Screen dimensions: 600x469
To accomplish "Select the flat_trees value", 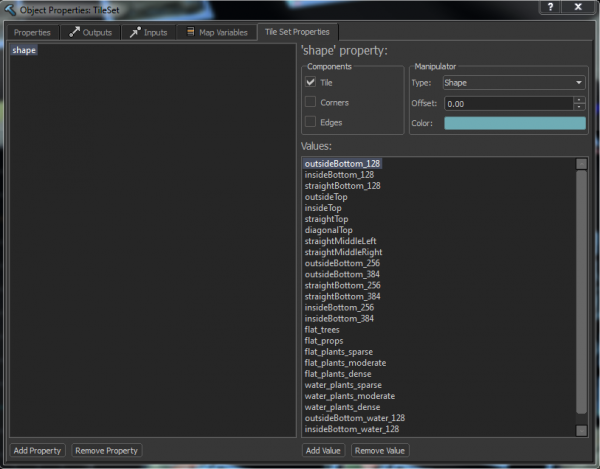I will pyautogui.click(x=322, y=330).
